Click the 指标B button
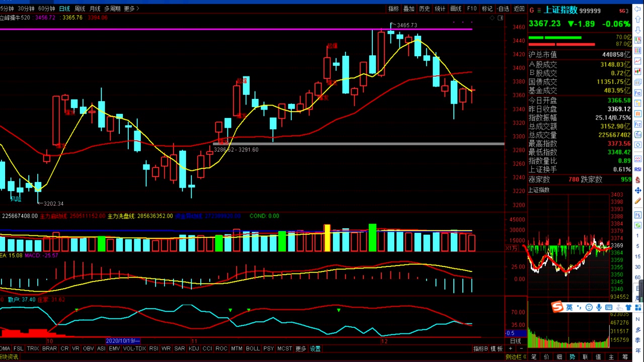644x362 pixels. (x=480, y=348)
